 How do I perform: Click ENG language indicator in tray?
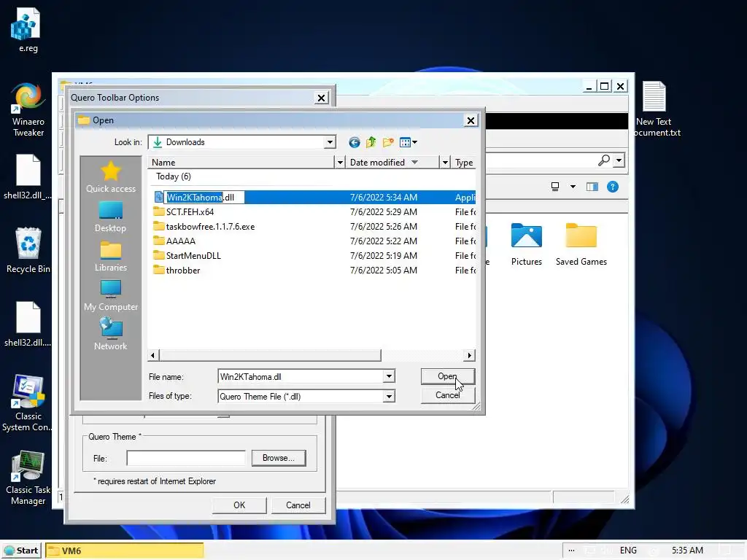[628, 551]
